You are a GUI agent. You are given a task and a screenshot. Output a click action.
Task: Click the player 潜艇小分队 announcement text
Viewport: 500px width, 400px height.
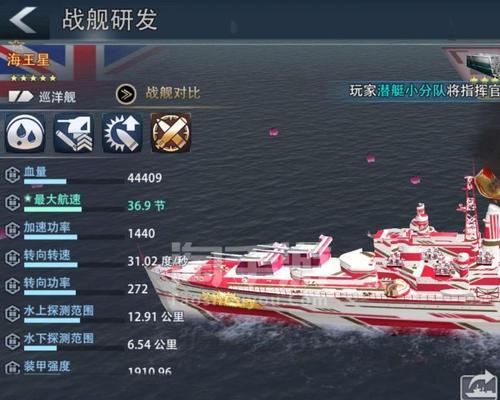425,91
